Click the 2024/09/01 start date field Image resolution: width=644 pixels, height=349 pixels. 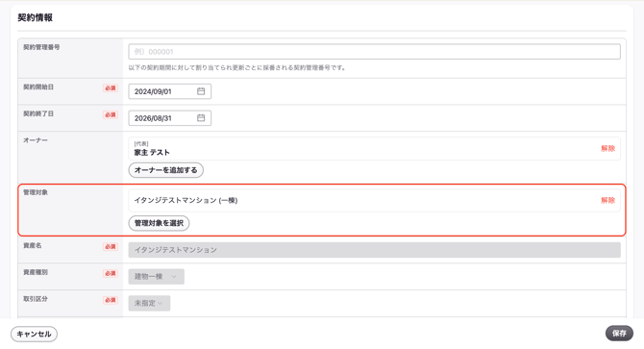coord(169,91)
